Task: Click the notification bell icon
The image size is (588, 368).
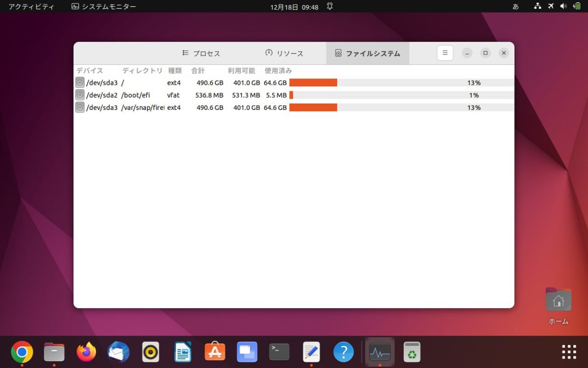Action: [330, 6]
